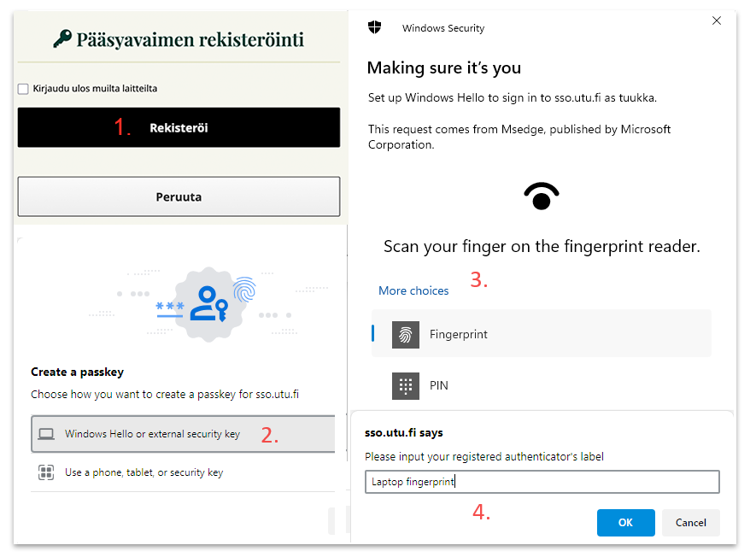Click the key icon beside Pääsyavaimen rekisteröinti
This screenshot has height=557, width=756.
[x=62, y=38]
